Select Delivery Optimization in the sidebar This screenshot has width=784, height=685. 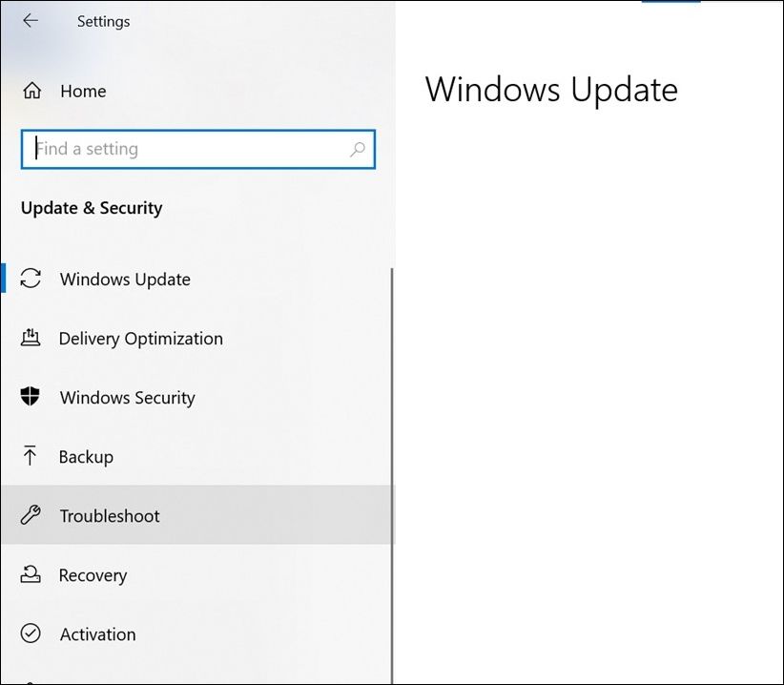point(140,339)
